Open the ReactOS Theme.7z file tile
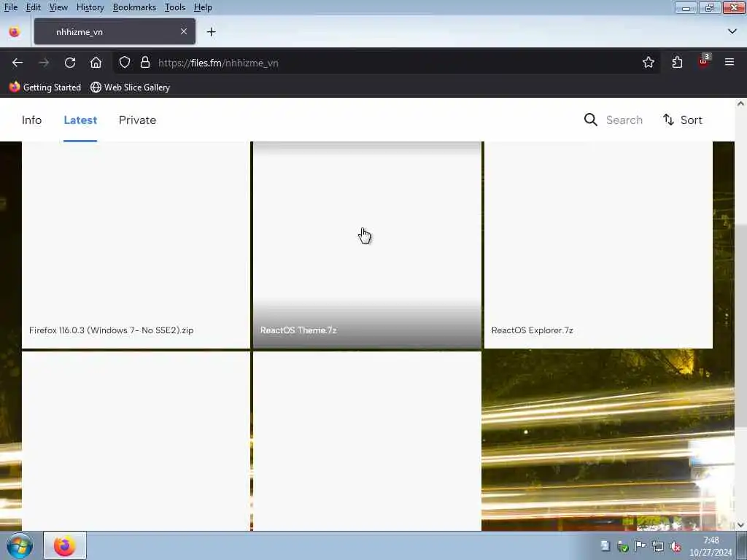Screen dimensions: 747x560 (x=367, y=245)
